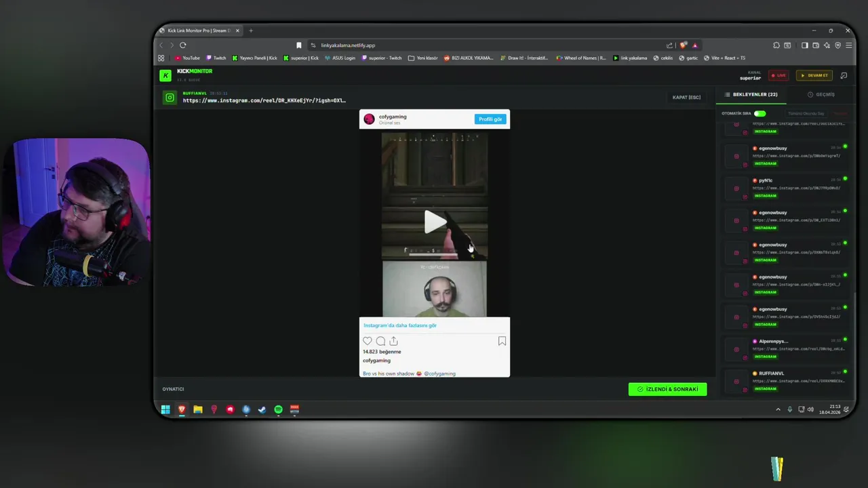Viewport: 868px width, 488px height.
Task: Click the green Kick Monitor logo icon
Action: point(165,75)
